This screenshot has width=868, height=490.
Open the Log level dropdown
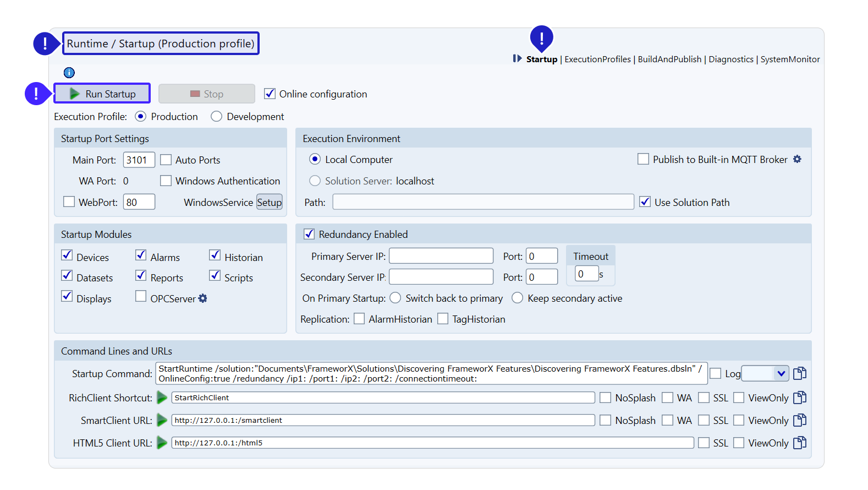(x=765, y=373)
